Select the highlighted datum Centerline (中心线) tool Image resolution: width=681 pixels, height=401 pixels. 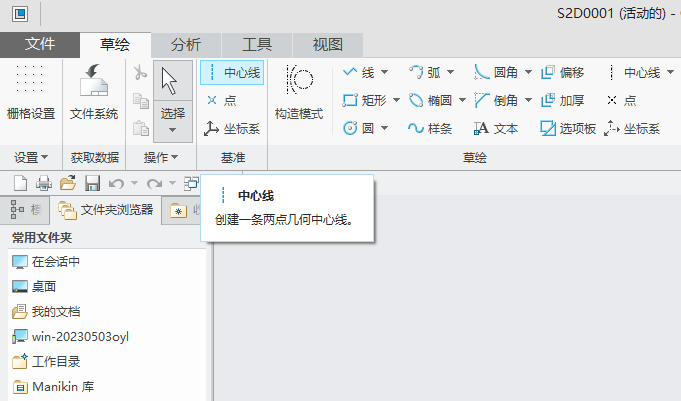232,73
